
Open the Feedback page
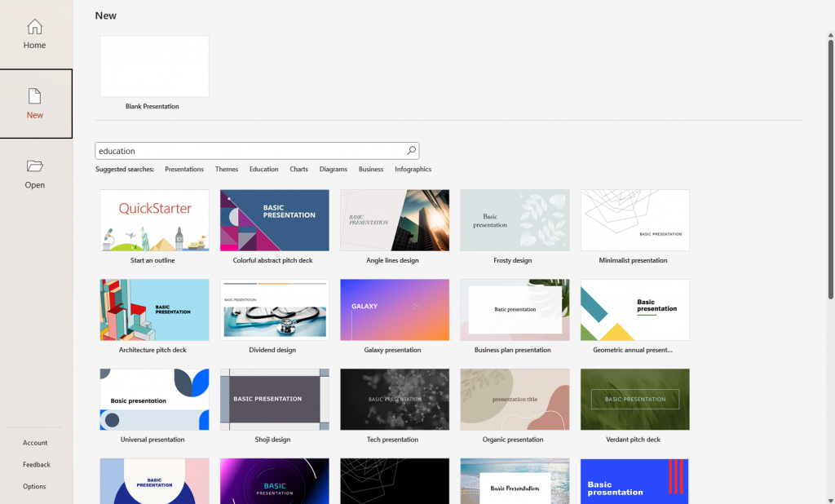36,465
